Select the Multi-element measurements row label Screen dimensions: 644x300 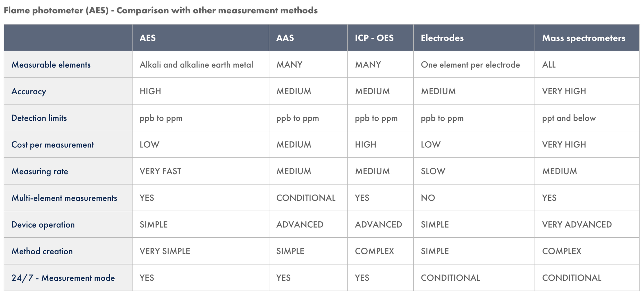64,198
